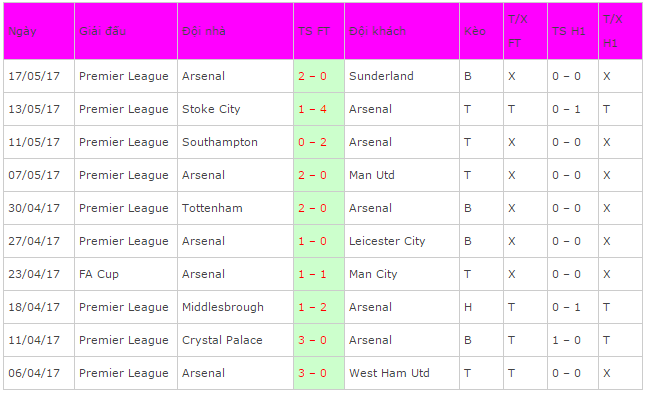Click the Man Utd away team
The height and width of the screenshot is (395, 648).
click(x=372, y=175)
